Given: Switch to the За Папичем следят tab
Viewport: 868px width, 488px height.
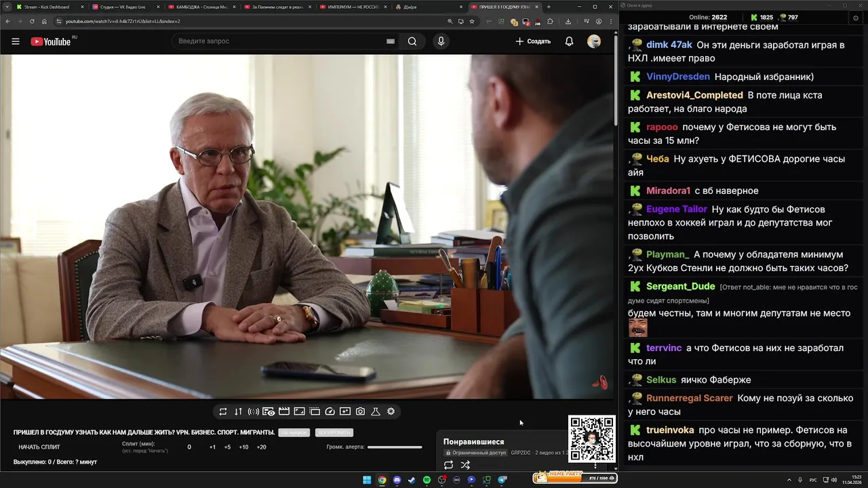Looking at the screenshot, I should click(x=277, y=7).
